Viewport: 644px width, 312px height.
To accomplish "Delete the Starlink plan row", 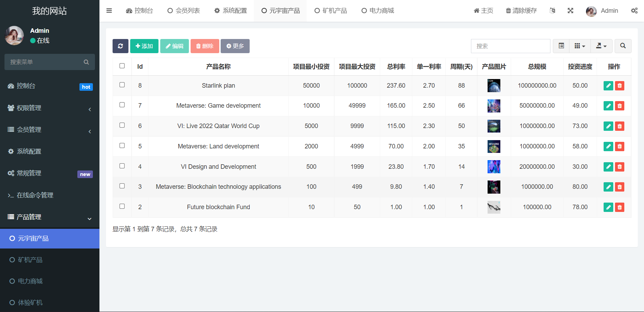I will [620, 86].
